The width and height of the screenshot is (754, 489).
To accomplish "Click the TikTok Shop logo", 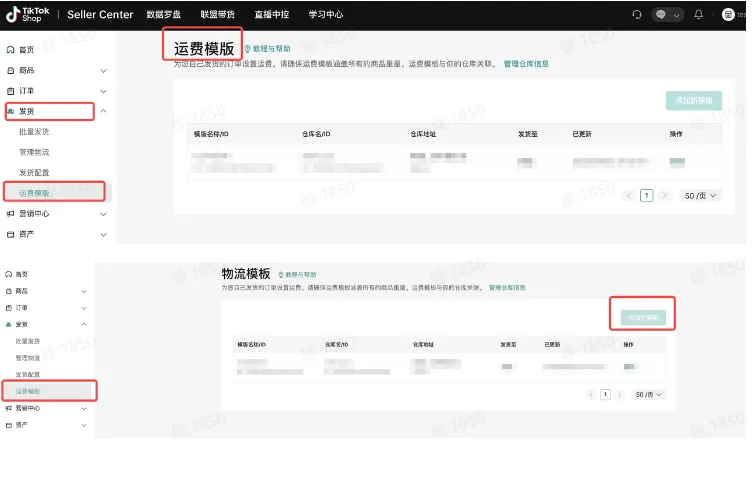I will pos(28,14).
